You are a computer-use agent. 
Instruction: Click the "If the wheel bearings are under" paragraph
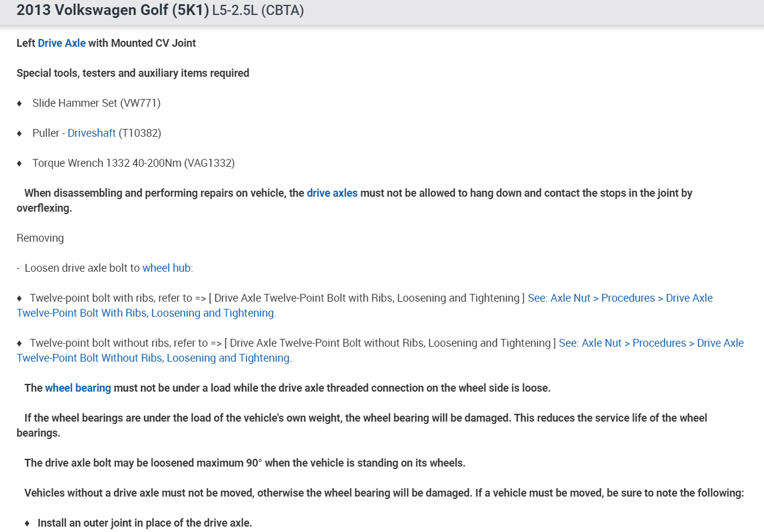(x=365, y=418)
